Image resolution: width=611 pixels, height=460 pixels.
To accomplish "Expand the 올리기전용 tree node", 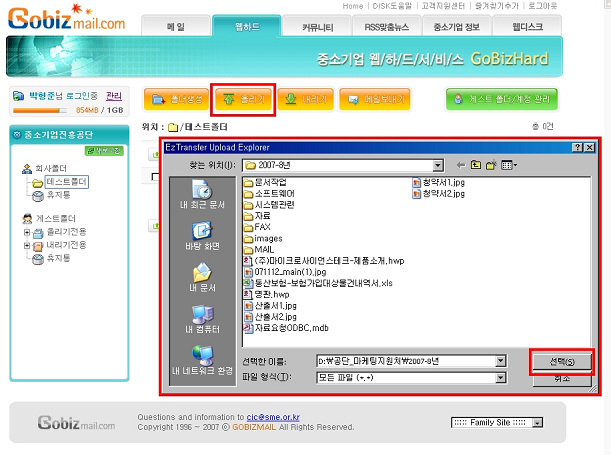I will pyautogui.click(x=26, y=232).
